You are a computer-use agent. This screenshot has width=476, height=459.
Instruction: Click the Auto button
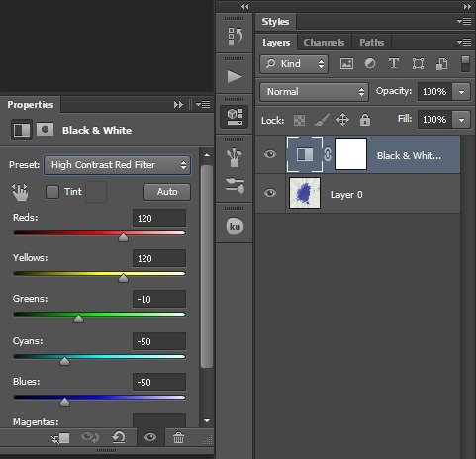pyautogui.click(x=167, y=192)
